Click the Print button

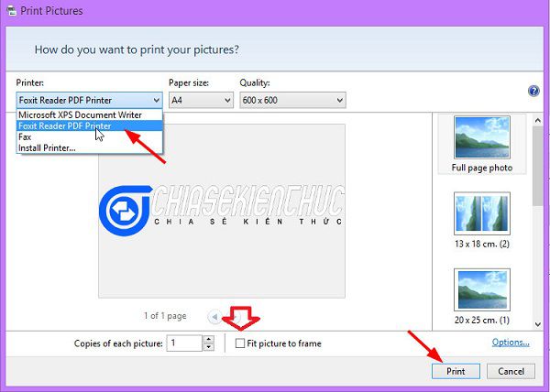click(456, 371)
